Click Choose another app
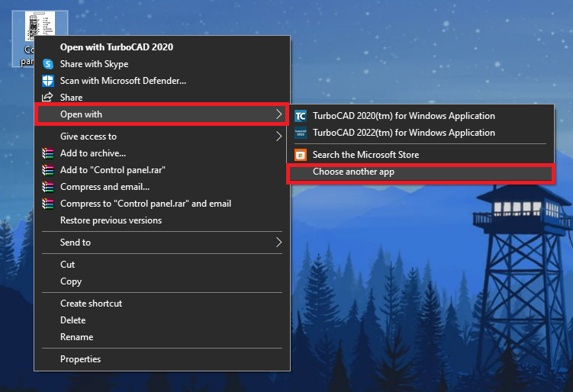Screen dimensions: 573x392 click(x=420, y=173)
